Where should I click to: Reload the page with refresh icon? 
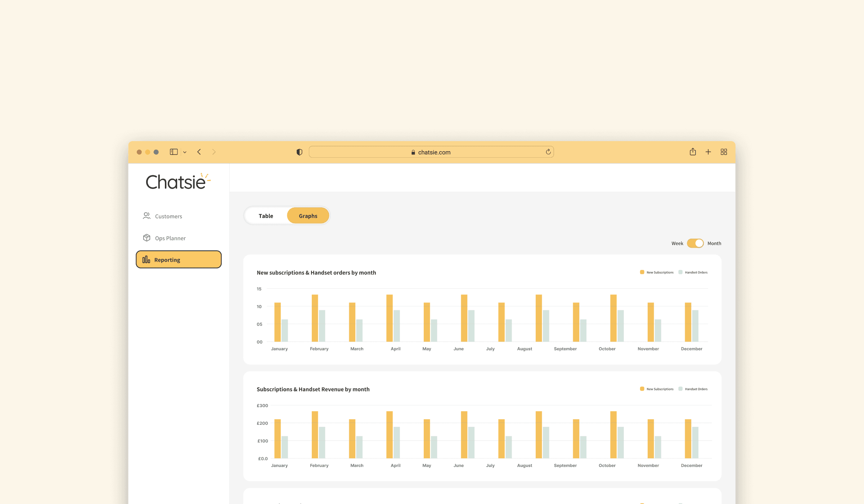point(548,152)
